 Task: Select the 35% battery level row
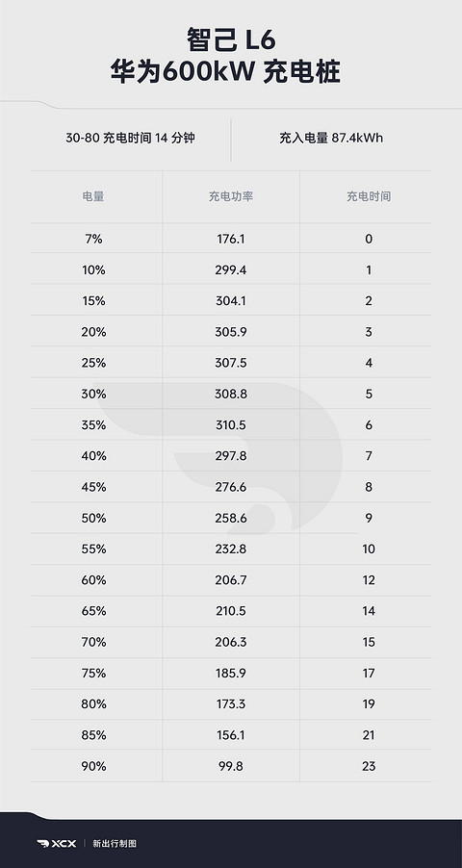(x=231, y=425)
